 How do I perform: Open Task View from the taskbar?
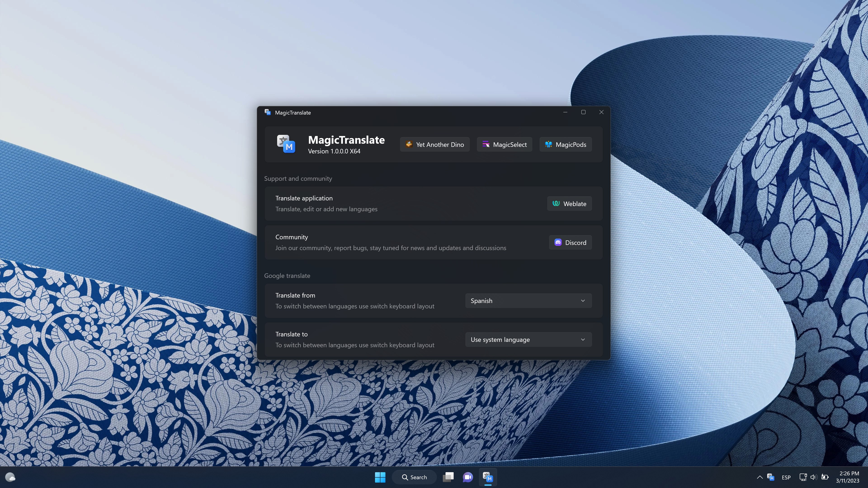[x=448, y=477]
